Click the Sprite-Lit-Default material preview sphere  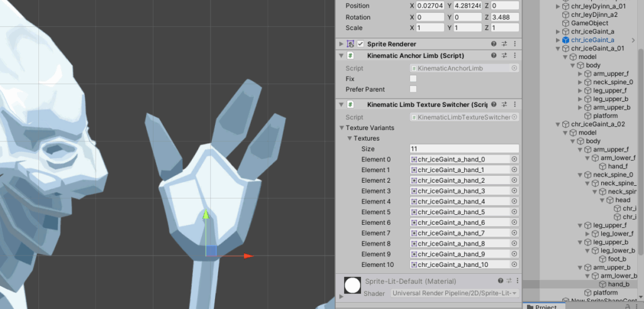(x=353, y=286)
